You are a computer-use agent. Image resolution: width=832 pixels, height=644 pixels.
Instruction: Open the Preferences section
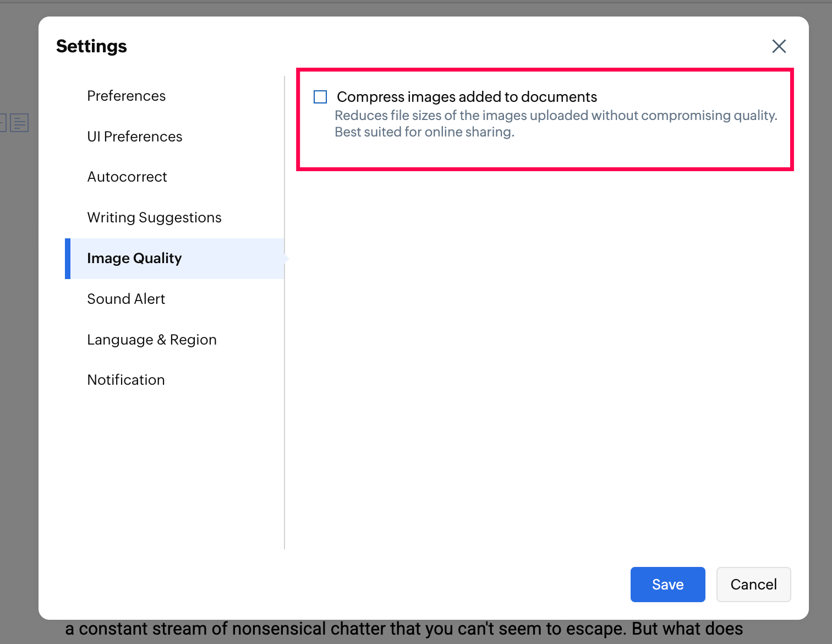[126, 96]
